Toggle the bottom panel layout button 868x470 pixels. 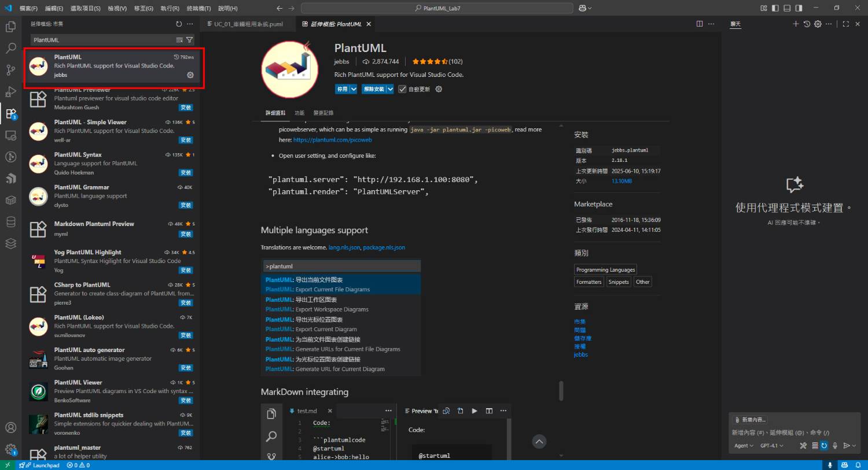787,8
